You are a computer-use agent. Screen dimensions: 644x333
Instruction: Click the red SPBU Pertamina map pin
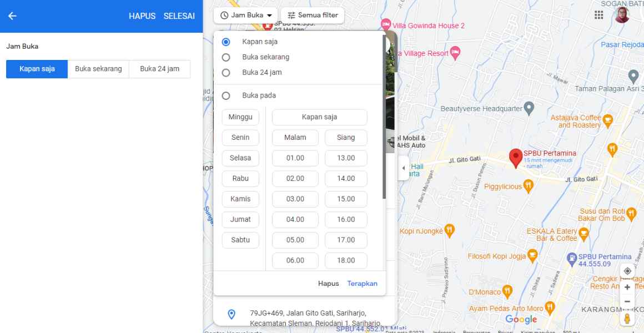click(515, 159)
